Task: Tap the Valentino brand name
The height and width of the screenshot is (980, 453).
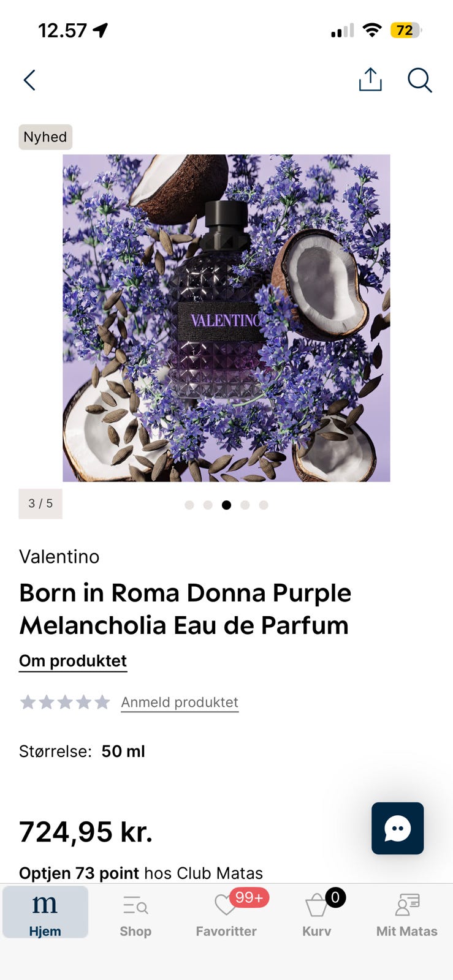Action: pos(59,557)
